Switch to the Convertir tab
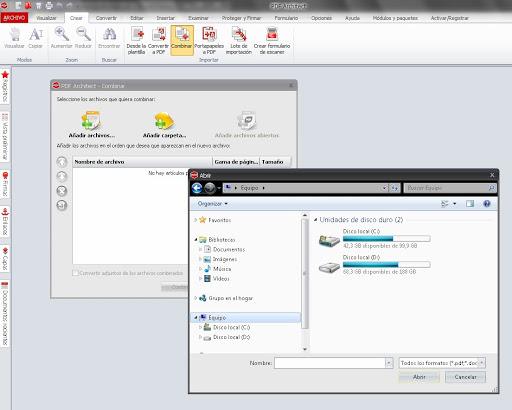Screen dimensions: 512x410 click(106, 18)
